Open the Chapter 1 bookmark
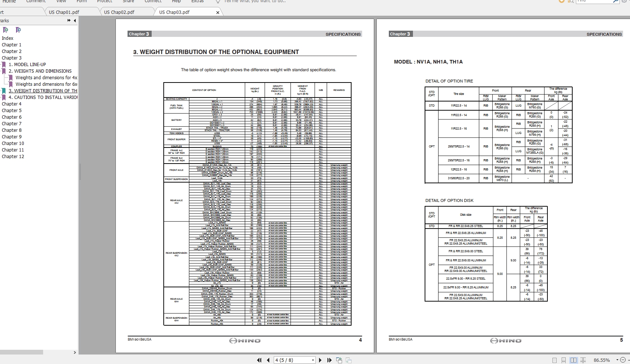Image resolution: width=630 pixels, height=364 pixels. click(11, 45)
